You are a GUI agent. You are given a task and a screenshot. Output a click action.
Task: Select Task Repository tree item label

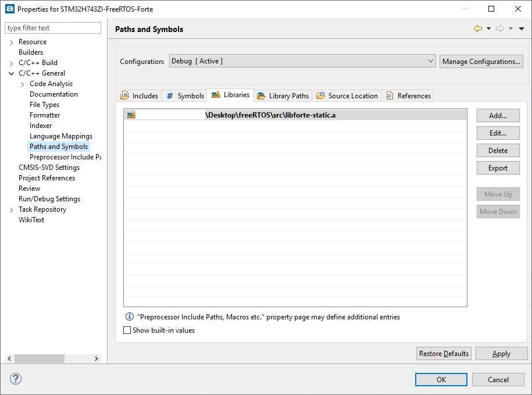(x=42, y=209)
